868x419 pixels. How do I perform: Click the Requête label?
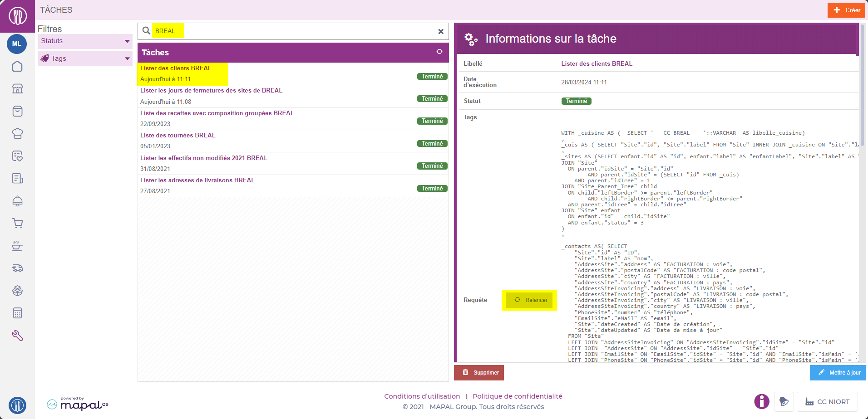[x=475, y=300]
